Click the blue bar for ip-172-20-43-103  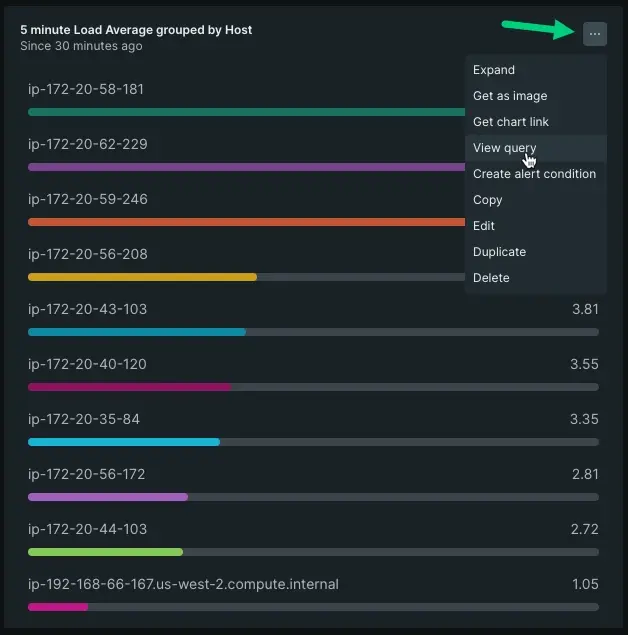click(x=136, y=332)
